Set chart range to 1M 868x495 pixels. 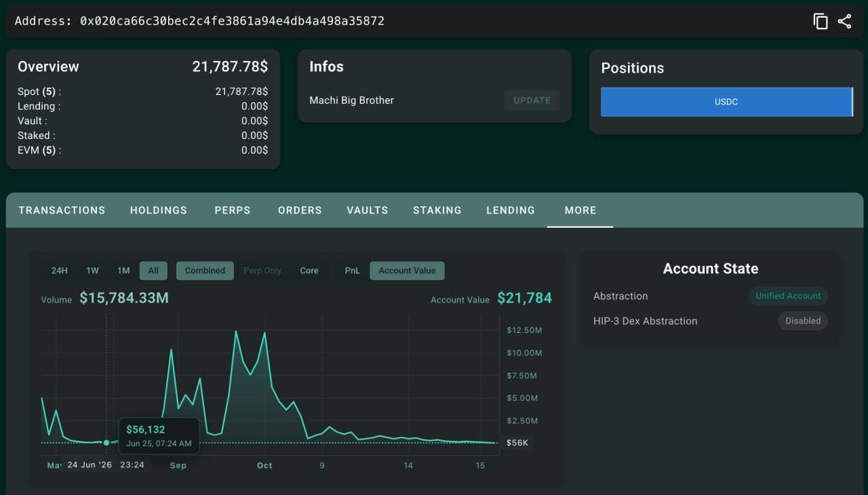click(x=123, y=271)
